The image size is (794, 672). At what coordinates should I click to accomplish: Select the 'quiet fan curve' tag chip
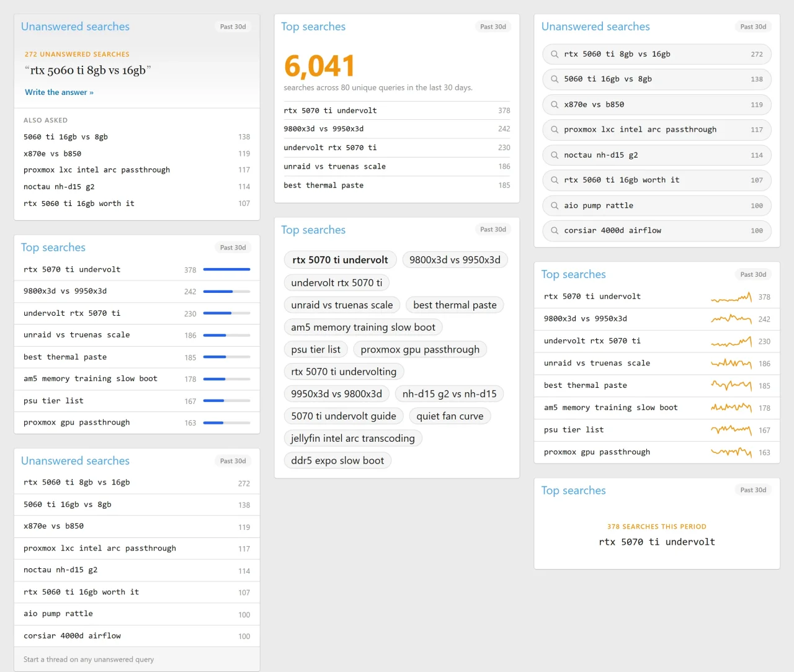tap(450, 416)
